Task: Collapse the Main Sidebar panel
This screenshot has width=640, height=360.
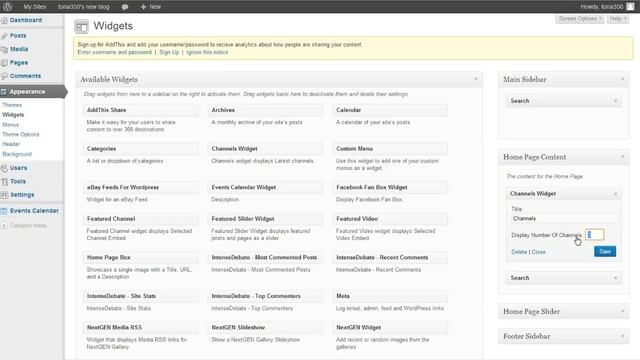Action: coord(622,79)
